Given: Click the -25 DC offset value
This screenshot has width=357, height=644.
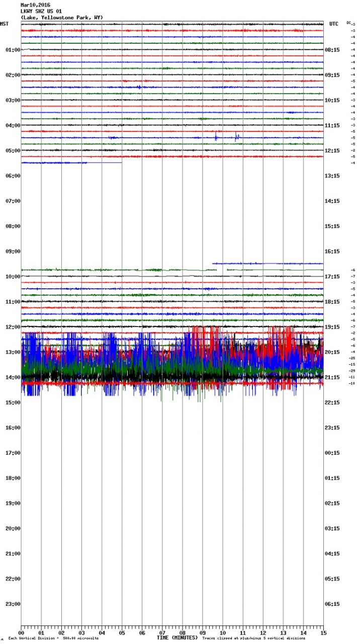Looking at the screenshot, I should [352, 358].
